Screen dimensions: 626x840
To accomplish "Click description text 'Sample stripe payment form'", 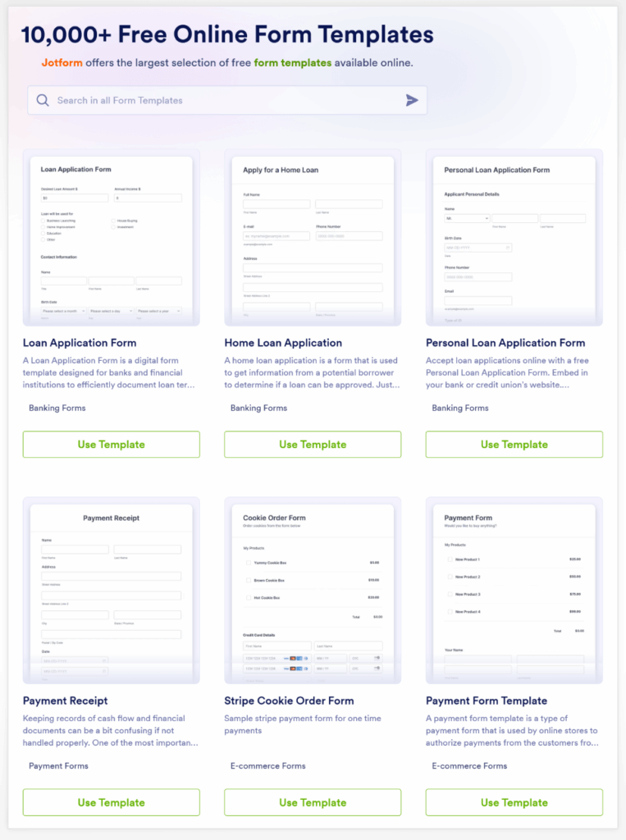I will tap(302, 724).
